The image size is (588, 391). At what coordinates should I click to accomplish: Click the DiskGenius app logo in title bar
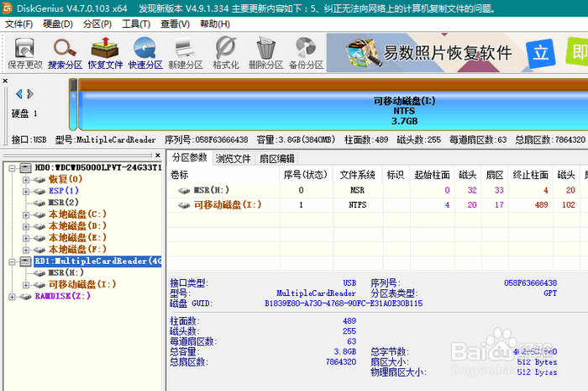click(x=7, y=8)
